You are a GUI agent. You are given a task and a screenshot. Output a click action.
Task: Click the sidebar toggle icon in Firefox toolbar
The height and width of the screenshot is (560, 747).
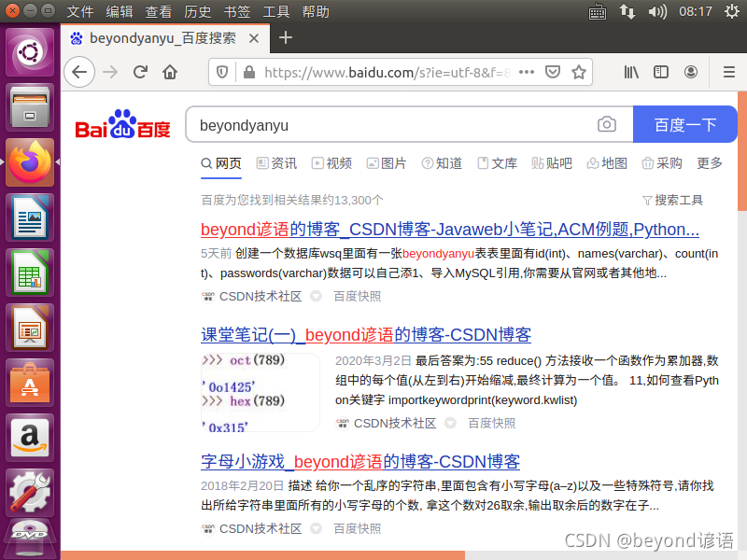coord(661,71)
